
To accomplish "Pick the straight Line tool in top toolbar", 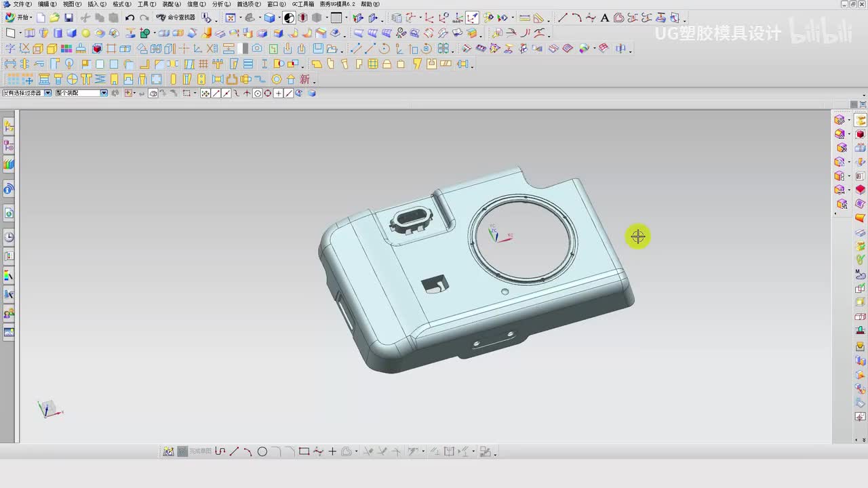I will click(562, 18).
